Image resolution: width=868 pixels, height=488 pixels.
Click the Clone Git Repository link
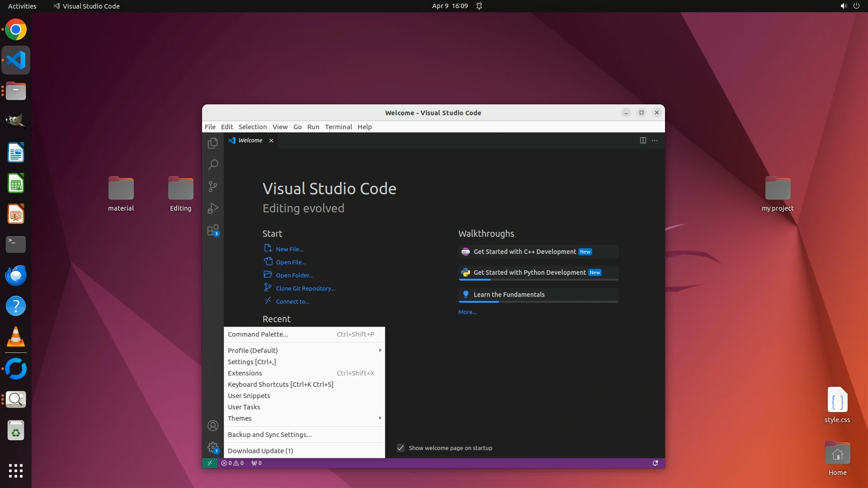pos(305,288)
